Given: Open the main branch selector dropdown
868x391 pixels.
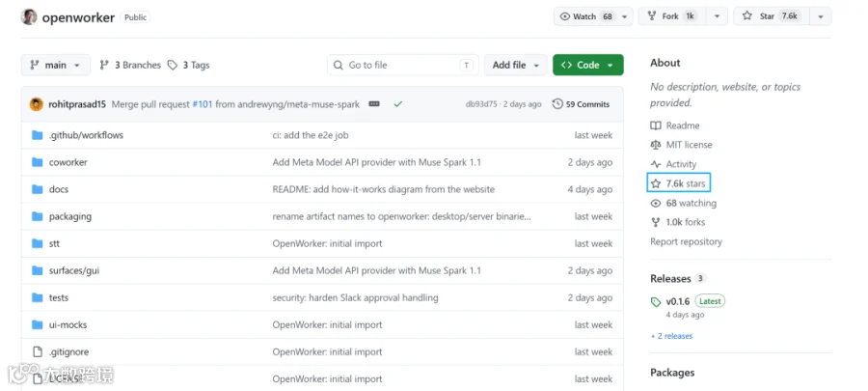Looking at the screenshot, I should (x=55, y=65).
